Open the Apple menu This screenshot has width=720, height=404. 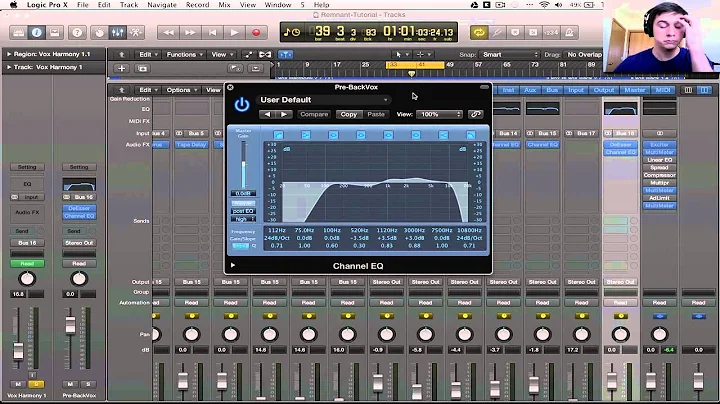pos(14,5)
